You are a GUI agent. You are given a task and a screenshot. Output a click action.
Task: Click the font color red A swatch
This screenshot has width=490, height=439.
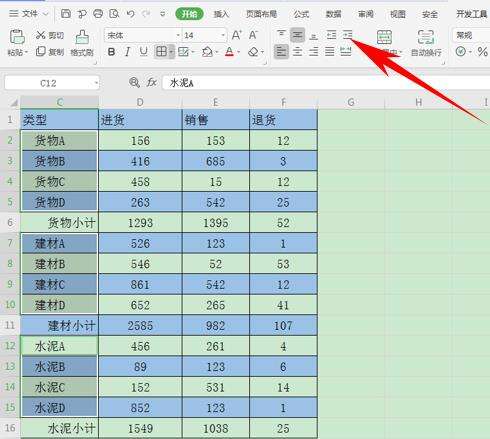click(x=229, y=52)
